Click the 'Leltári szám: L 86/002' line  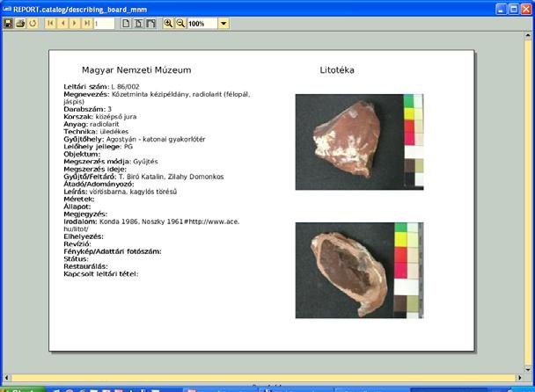(101, 87)
